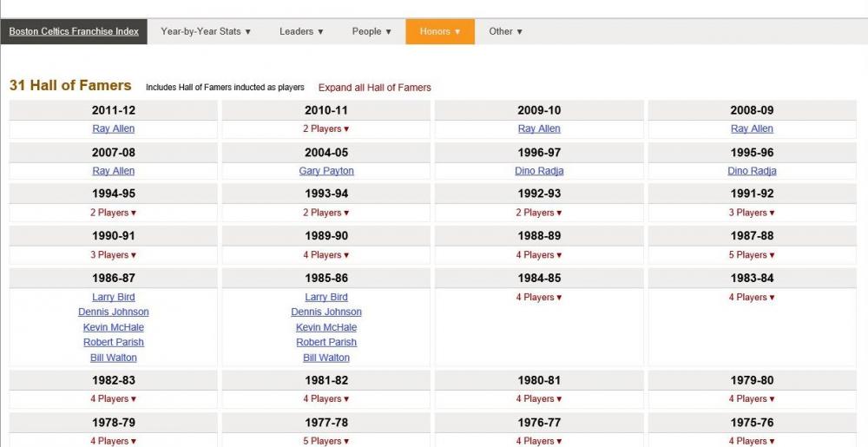Screen dimensions: 868x447
Task: Open Dino Radja link under 1996-97
Action: (x=539, y=171)
